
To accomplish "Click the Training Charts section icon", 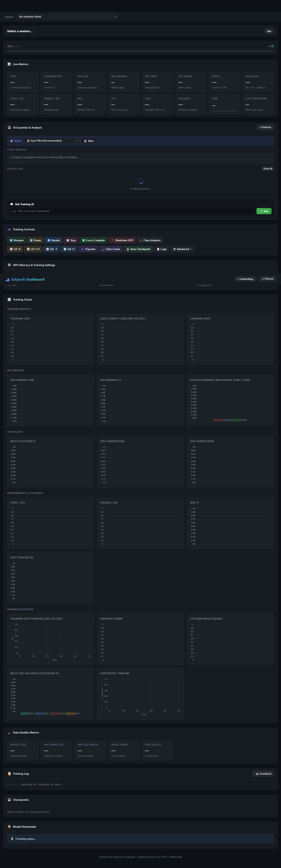I will (x=9, y=300).
